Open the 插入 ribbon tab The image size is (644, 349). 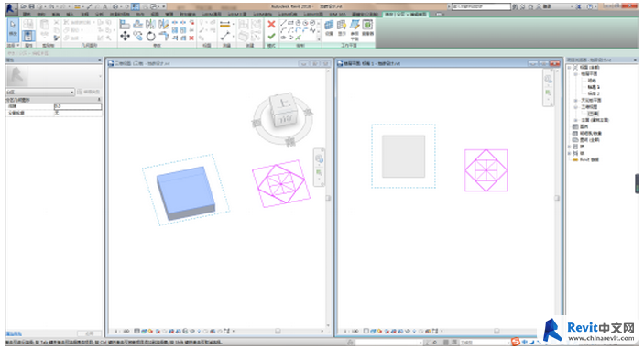tap(71, 15)
